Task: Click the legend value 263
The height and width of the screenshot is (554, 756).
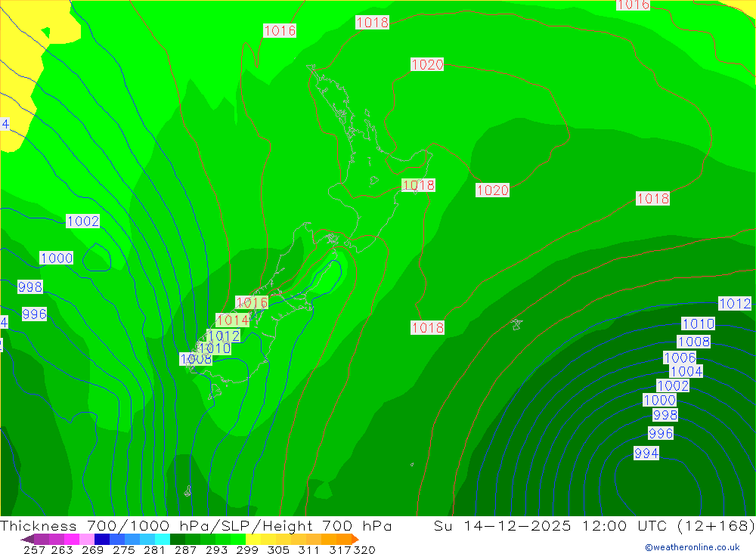Action: coord(62,549)
